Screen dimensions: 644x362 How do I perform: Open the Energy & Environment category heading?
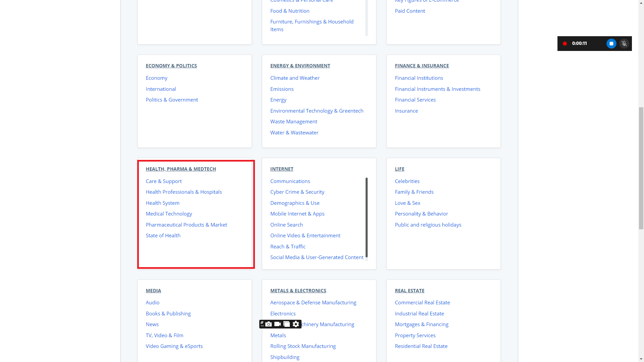300,66
